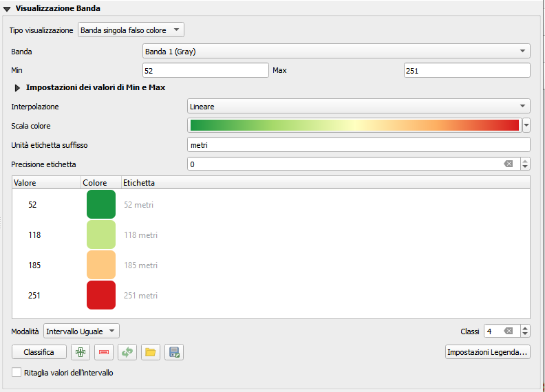Click the Colore column header

101,182
